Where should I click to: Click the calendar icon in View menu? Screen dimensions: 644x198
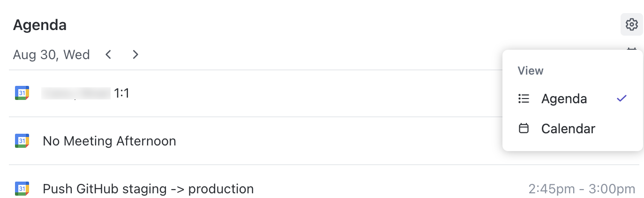coord(524,129)
